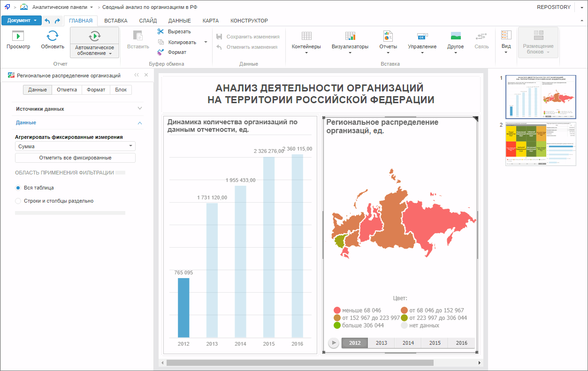Select the second slide thumbnail
Screen dimensions: 588x371
pos(541,144)
